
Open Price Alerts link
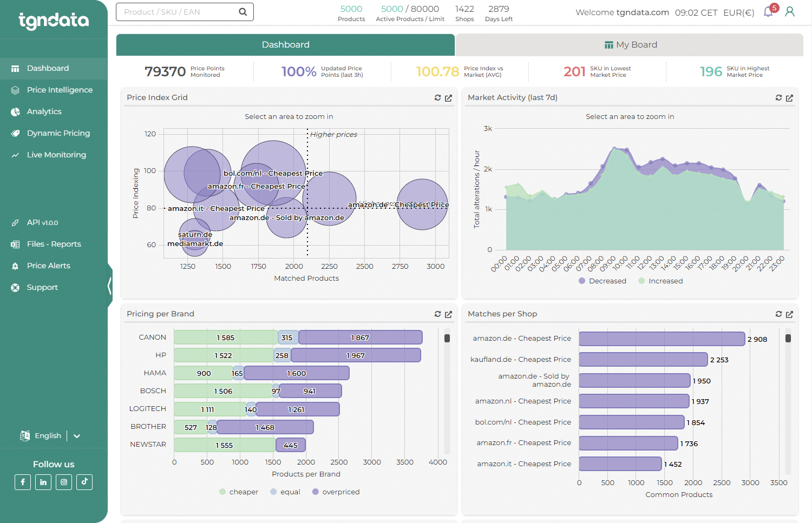coord(49,266)
